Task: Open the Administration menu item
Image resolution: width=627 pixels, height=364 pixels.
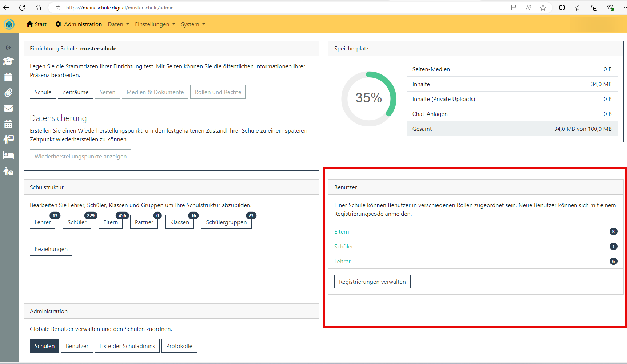Action: [x=79, y=24]
